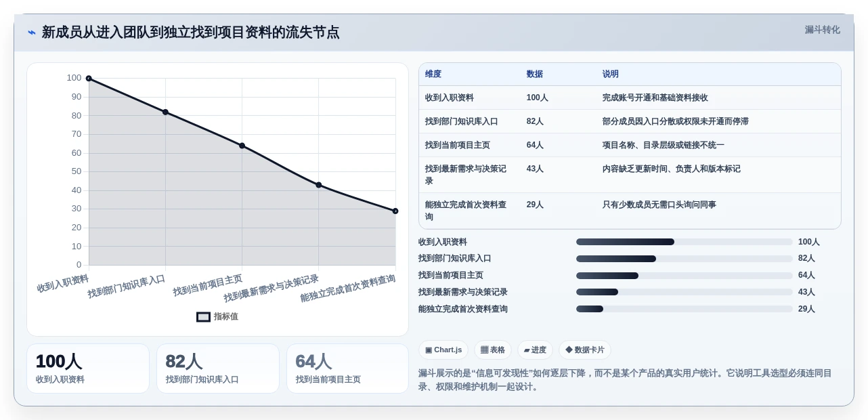868x420 pixels.
Task: Click description 完成账号开通和基础资料接收
Action: 655,98
